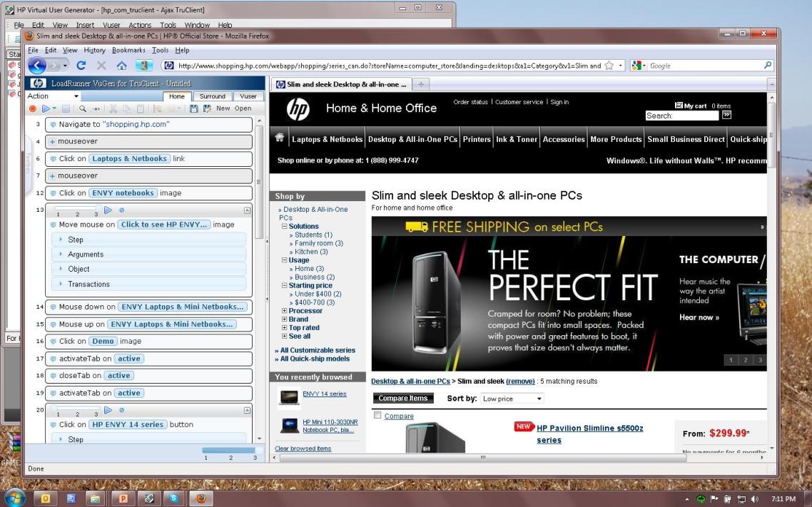Click Clear browsed items link

303,449
